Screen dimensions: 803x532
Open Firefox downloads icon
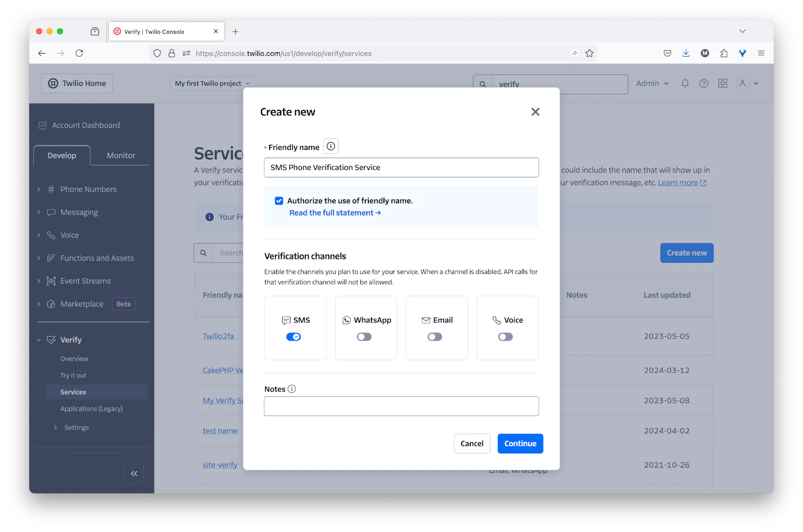[686, 53]
